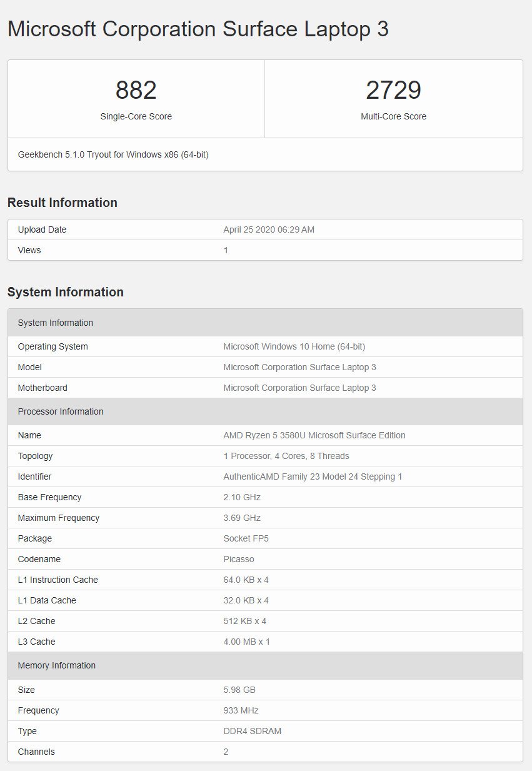Viewport: 532px width, 771px height.
Task: Select the "4.00 MB x 1" cache value
Action: tap(247, 642)
